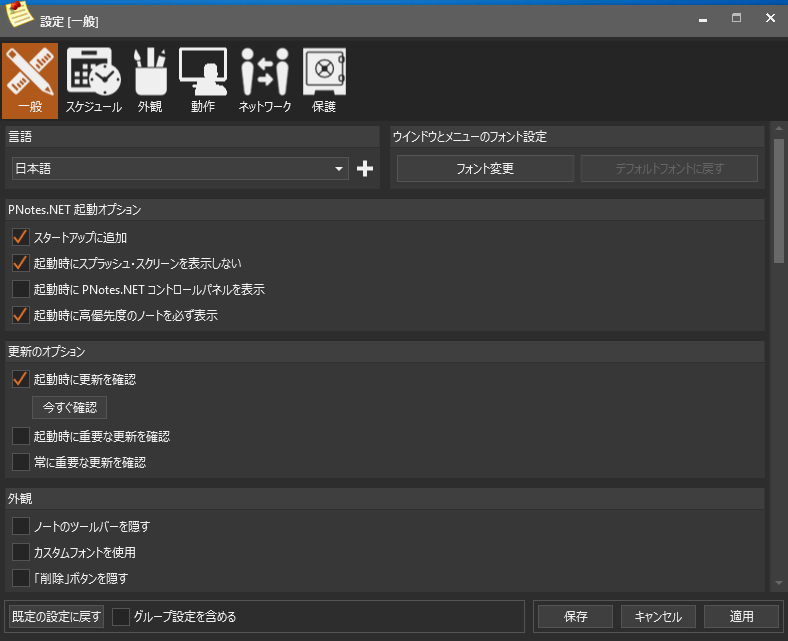Image resolution: width=788 pixels, height=641 pixels.
Task: Click 既定の設定に戻す button
Action: click(x=56, y=617)
